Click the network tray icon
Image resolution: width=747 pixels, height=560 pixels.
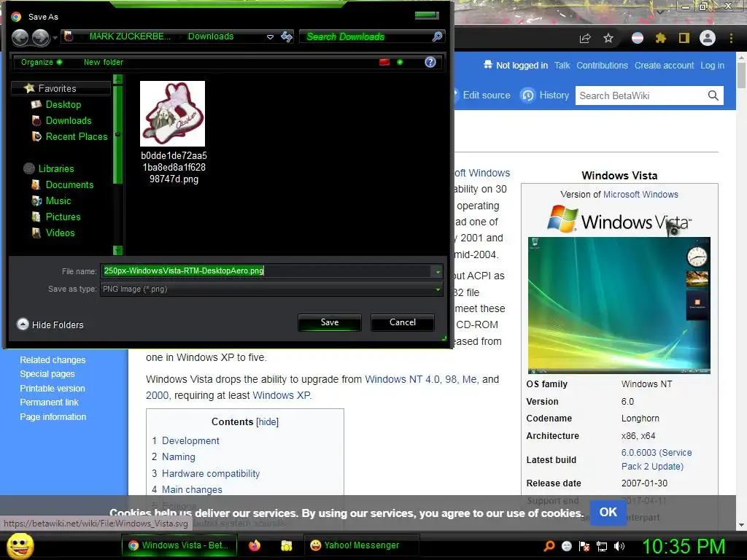point(602,546)
